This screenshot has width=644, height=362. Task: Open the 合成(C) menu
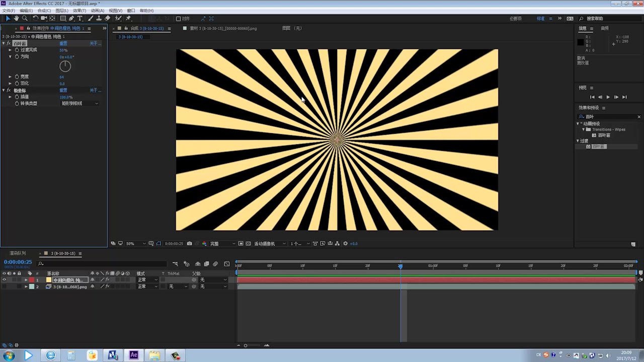(x=44, y=11)
